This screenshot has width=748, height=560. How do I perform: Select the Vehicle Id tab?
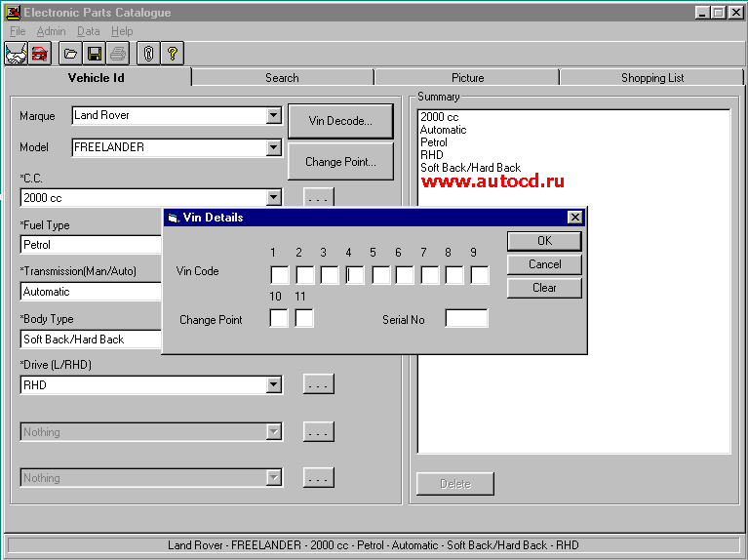point(97,77)
